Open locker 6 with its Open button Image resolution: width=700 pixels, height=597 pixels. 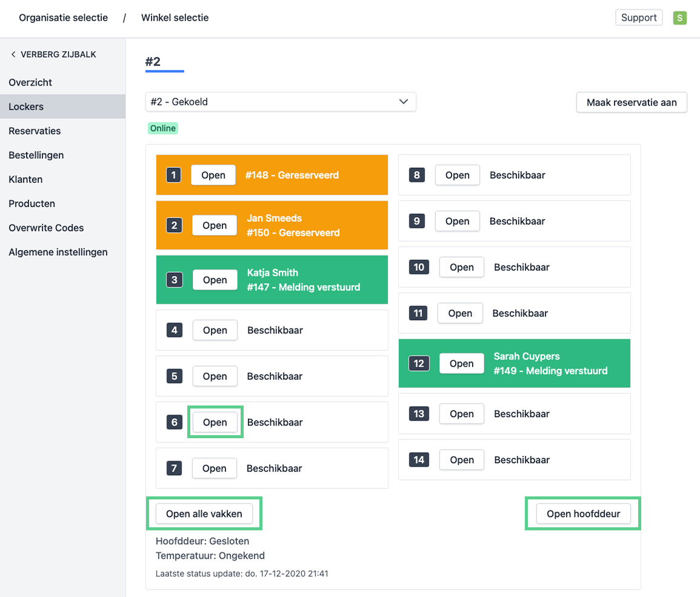pos(215,422)
